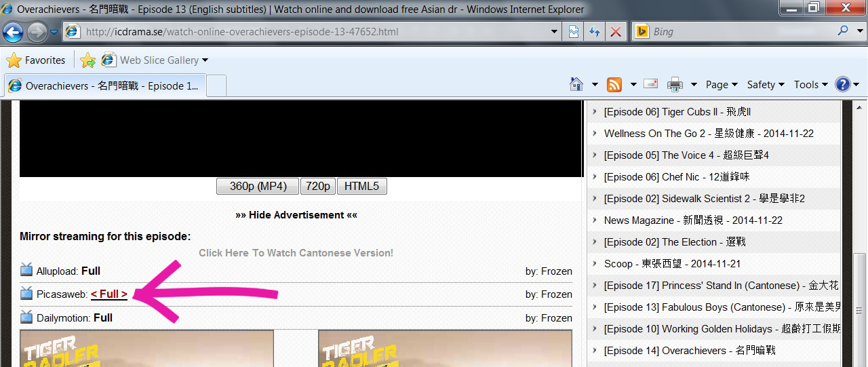Open the Tools menu
This screenshot has height=367, width=868.
coord(811,85)
